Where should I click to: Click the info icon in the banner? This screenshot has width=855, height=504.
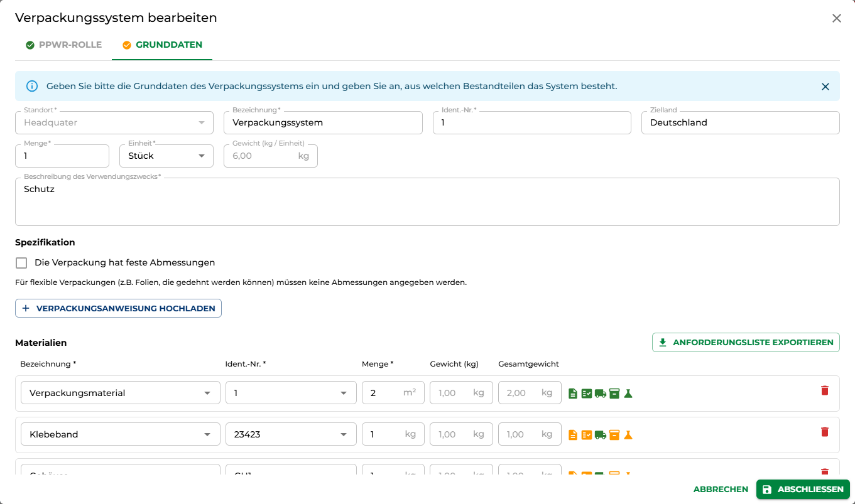tap(32, 86)
